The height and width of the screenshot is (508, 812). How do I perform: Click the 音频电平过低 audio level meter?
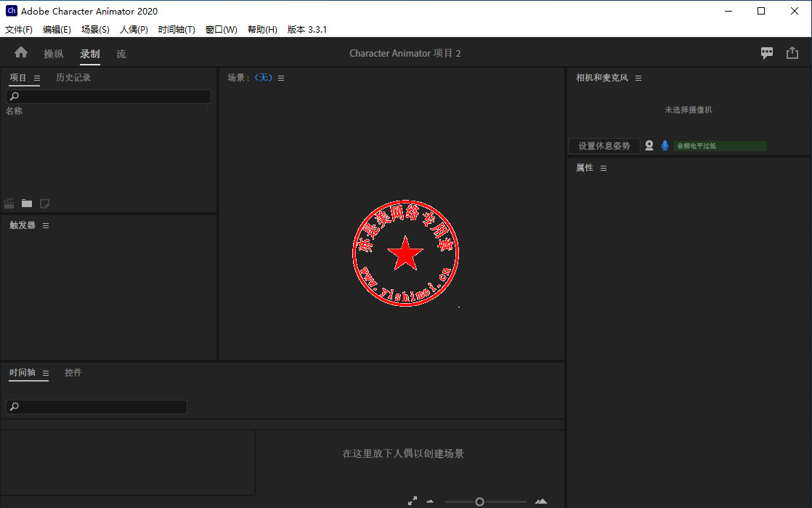point(720,146)
